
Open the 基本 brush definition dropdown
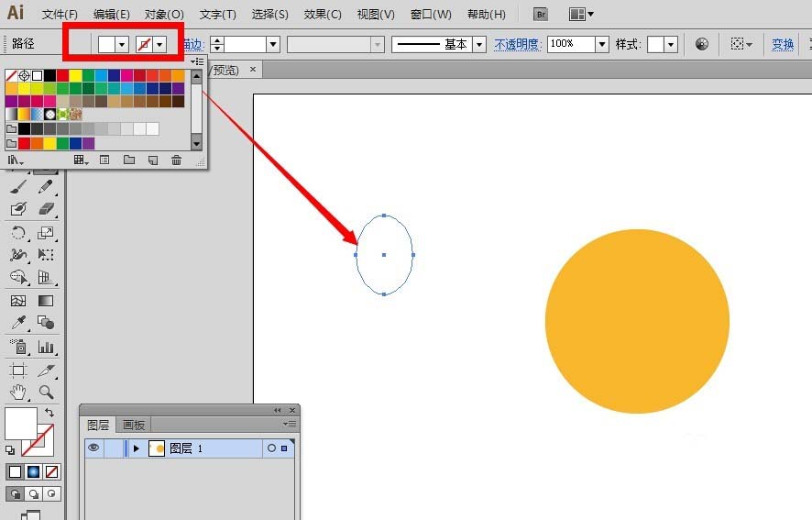click(x=479, y=45)
